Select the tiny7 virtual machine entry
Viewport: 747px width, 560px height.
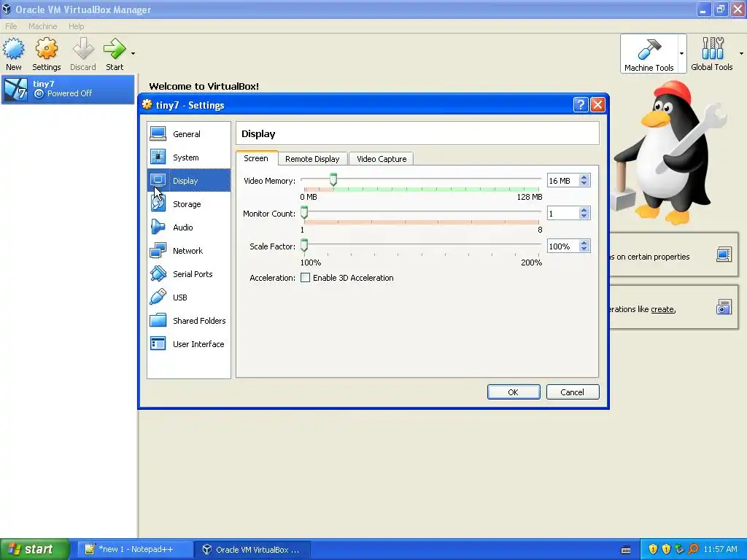68,89
